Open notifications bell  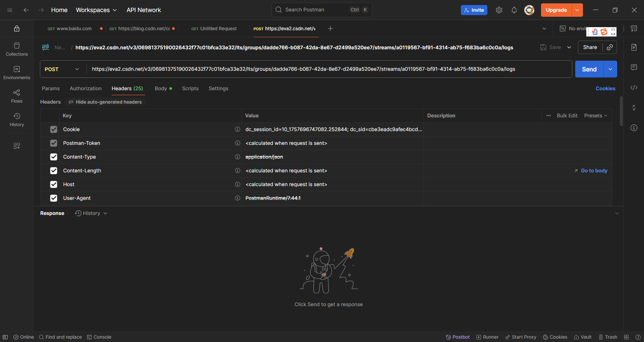tap(514, 10)
